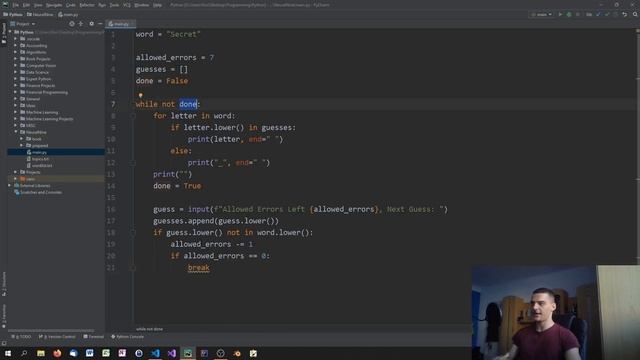
Task: Open the TODO tool window button
Action: (21, 337)
